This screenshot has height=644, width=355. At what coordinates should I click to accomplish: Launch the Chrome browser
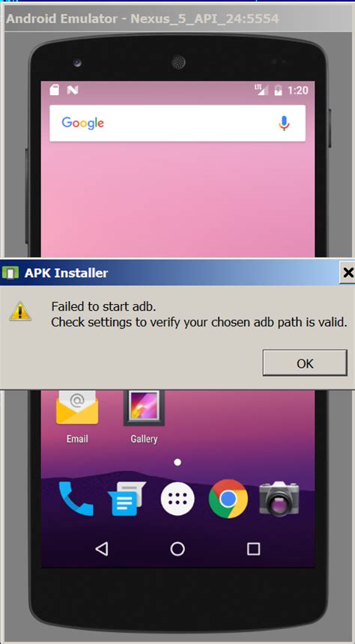pyautogui.click(x=228, y=499)
